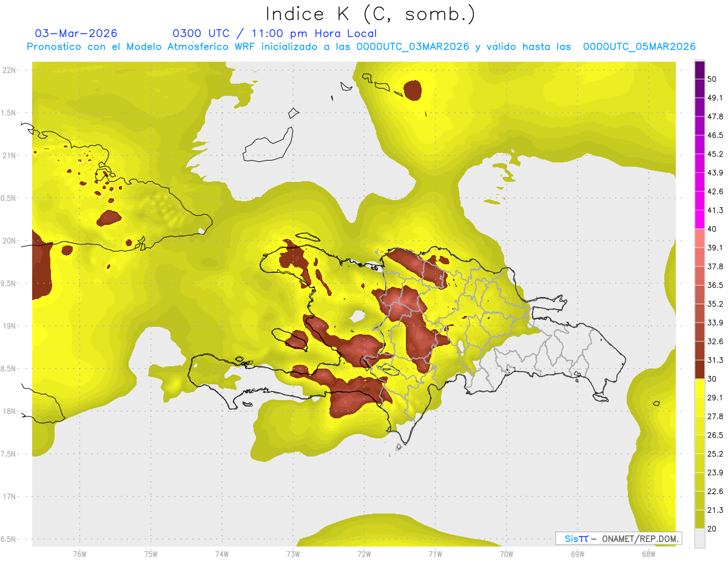Click the isolated brown K-index blob near 22N 71W
This screenshot has height=562, width=728.
pyautogui.click(x=413, y=90)
